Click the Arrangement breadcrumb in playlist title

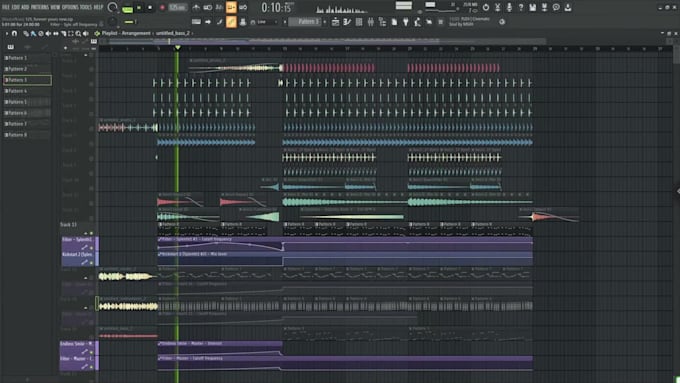point(135,33)
